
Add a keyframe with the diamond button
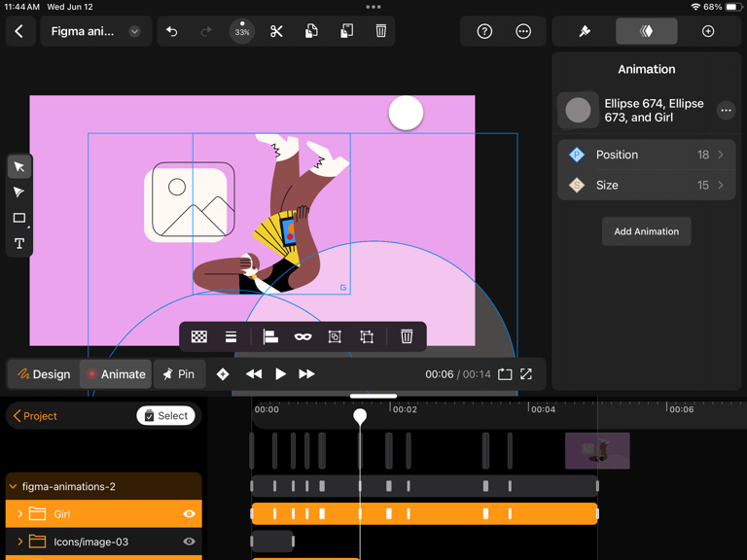(223, 374)
